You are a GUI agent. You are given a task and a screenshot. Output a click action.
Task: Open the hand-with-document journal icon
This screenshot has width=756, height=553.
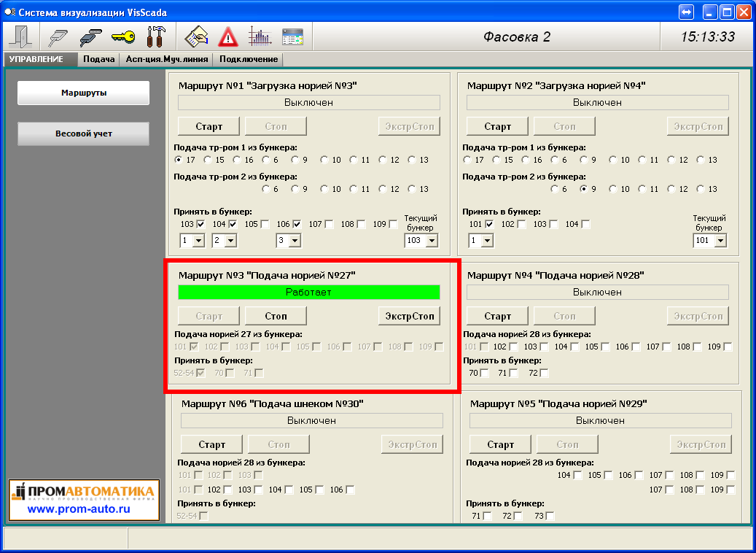[x=196, y=36]
